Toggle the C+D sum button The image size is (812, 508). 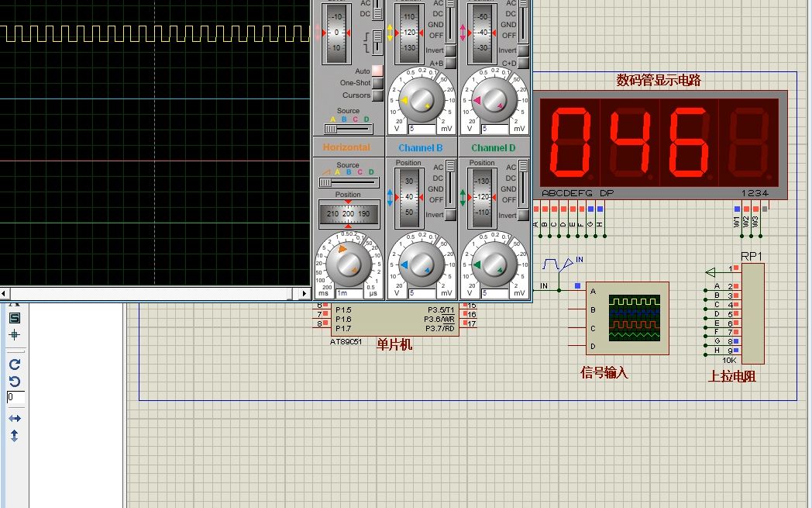[523, 64]
